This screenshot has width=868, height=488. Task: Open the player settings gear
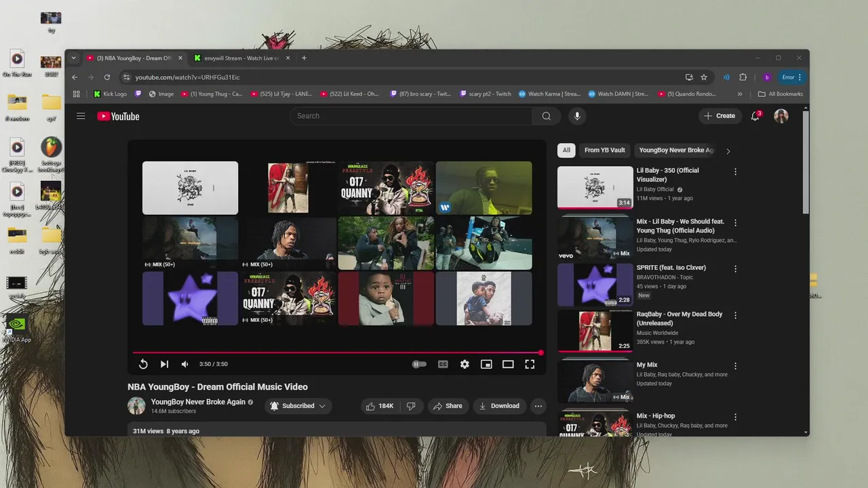point(465,364)
